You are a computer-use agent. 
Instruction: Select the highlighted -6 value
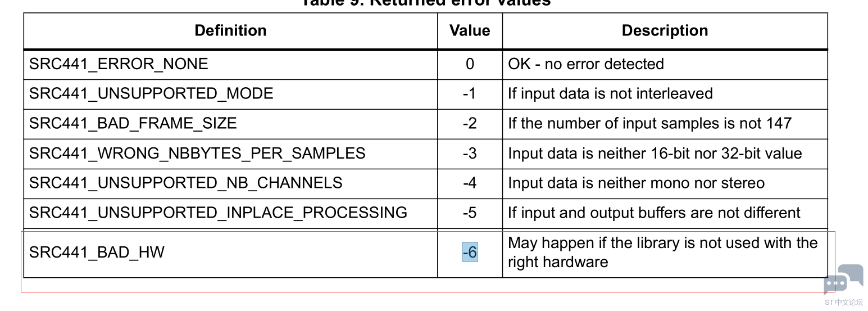[470, 253]
